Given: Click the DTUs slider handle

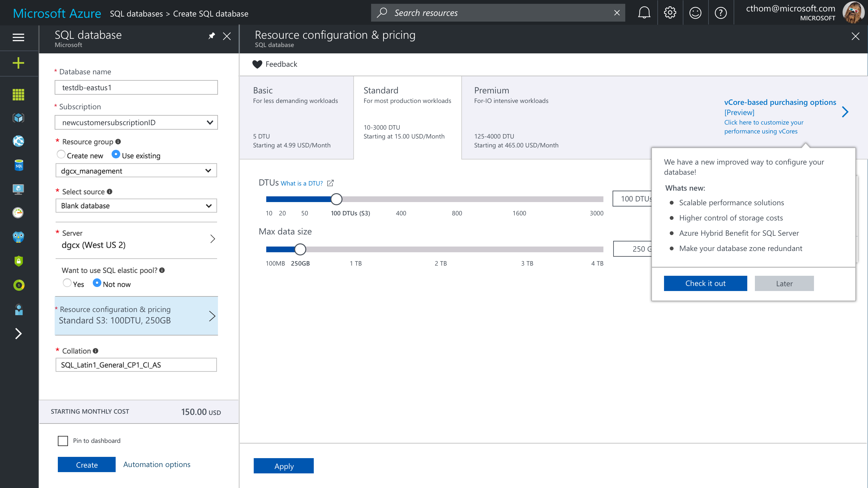Looking at the screenshot, I should [336, 199].
